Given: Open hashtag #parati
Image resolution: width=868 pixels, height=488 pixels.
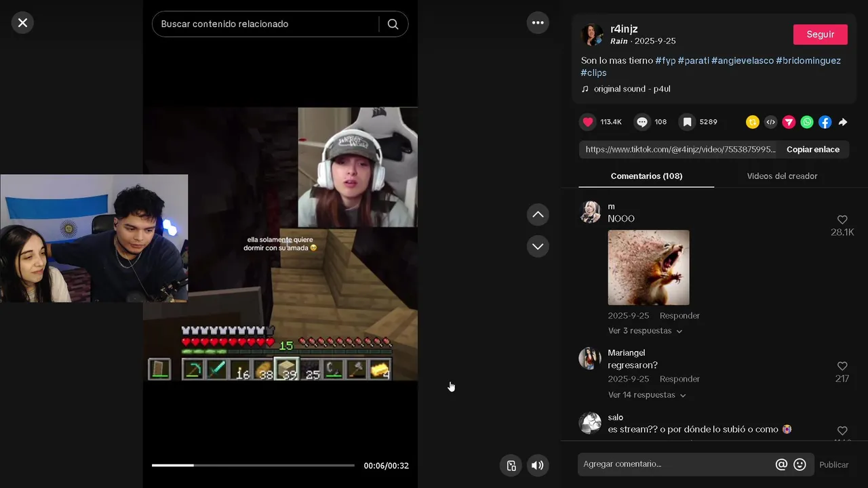Looking at the screenshot, I should [693, 60].
